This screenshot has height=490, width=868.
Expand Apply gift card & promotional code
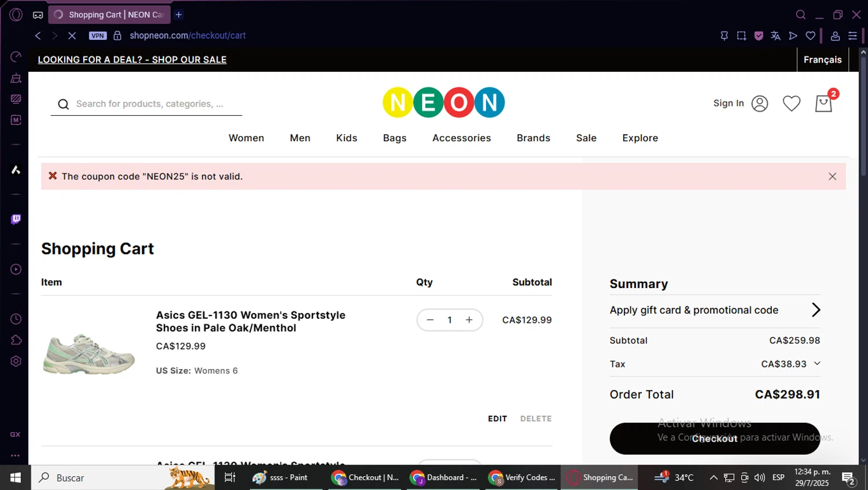coord(715,310)
